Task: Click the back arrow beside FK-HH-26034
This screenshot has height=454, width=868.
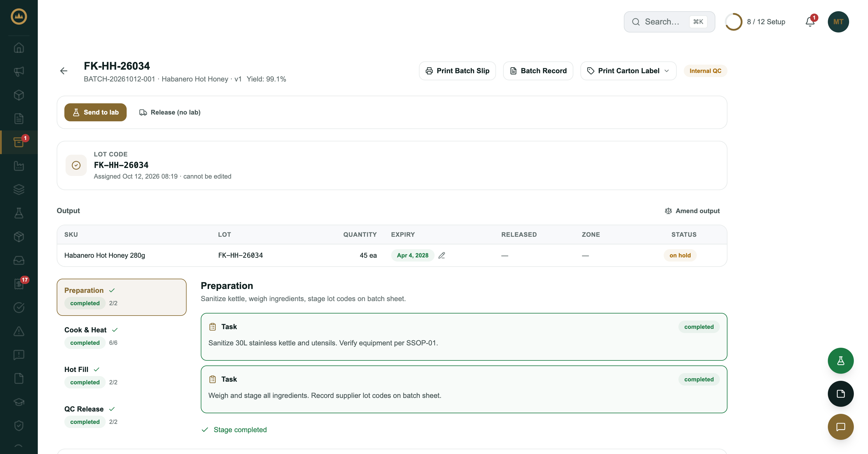Action: [x=64, y=71]
